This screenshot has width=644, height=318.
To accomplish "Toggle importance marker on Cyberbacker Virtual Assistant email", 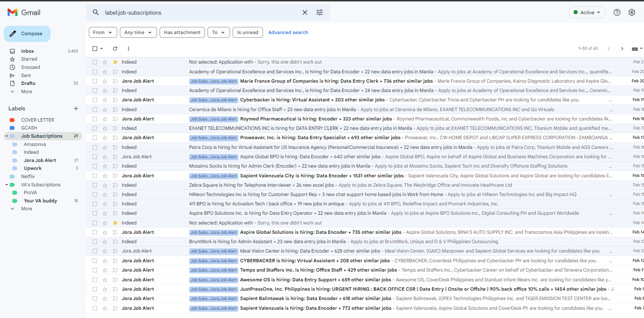I will (x=115, y=100).
